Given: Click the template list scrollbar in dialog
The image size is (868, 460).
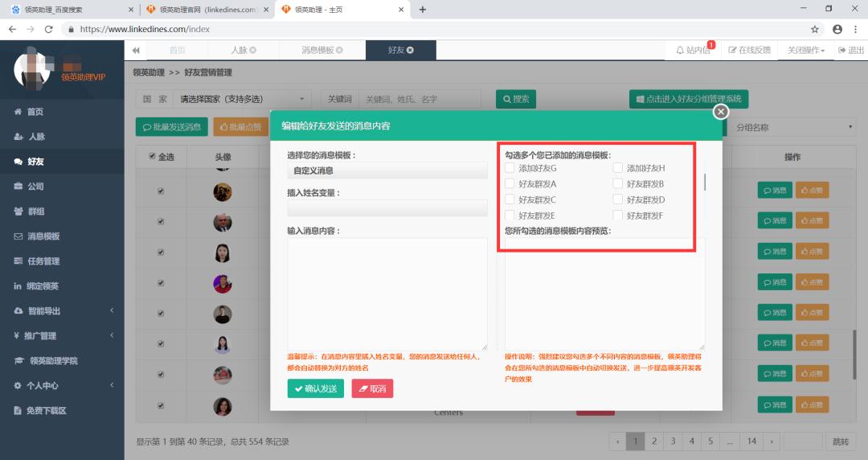Looking at the screenshot, I should coord(705,182).
